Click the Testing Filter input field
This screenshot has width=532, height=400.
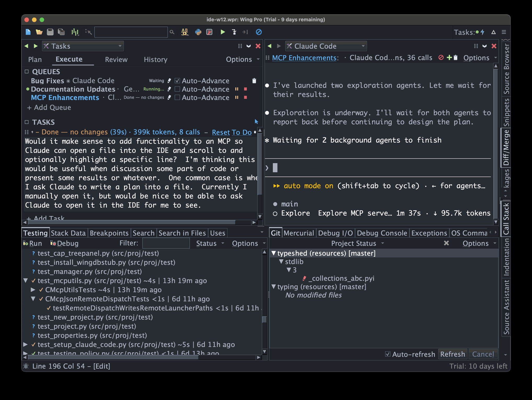(166, 243)
